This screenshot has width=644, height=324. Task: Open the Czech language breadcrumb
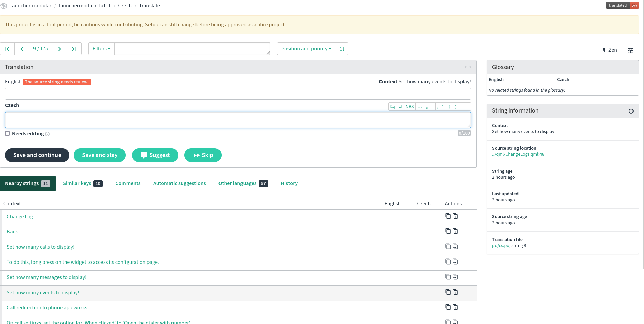pos(125,6)
